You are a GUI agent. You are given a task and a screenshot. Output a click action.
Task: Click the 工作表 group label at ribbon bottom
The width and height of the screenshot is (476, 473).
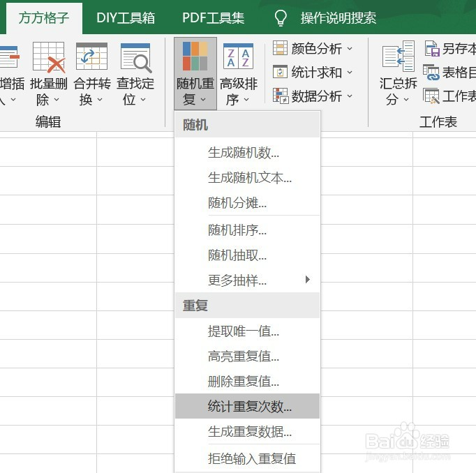[438, 121]
